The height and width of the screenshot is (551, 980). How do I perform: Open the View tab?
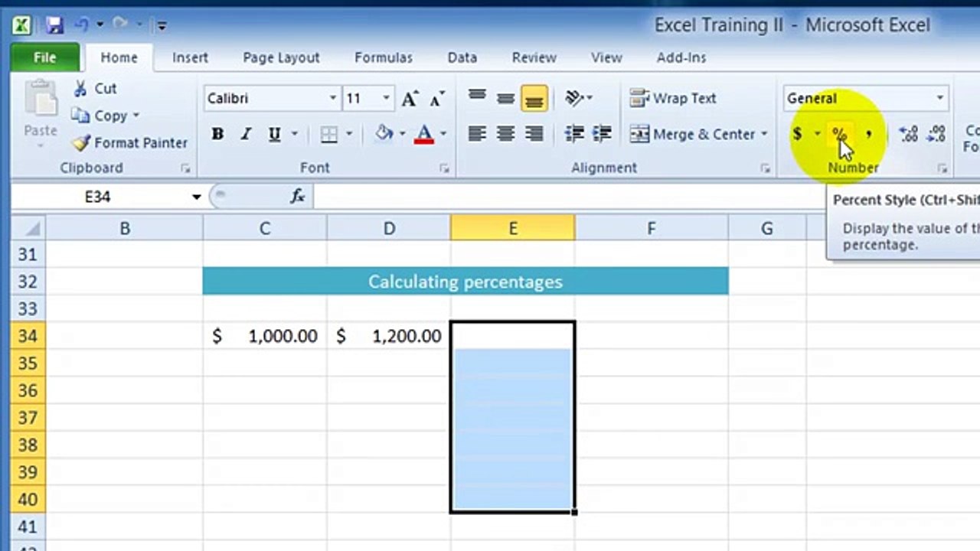pos(606,57)
